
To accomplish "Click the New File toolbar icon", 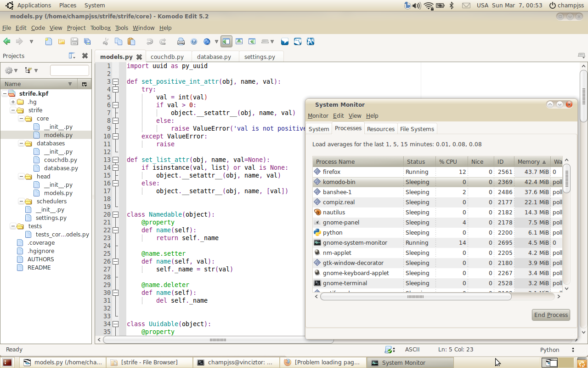I will click(49, 41).
